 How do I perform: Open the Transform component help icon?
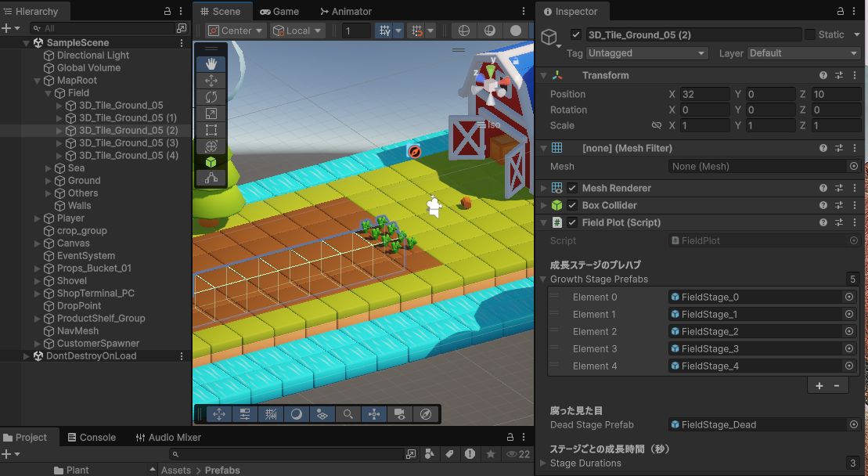823,75
